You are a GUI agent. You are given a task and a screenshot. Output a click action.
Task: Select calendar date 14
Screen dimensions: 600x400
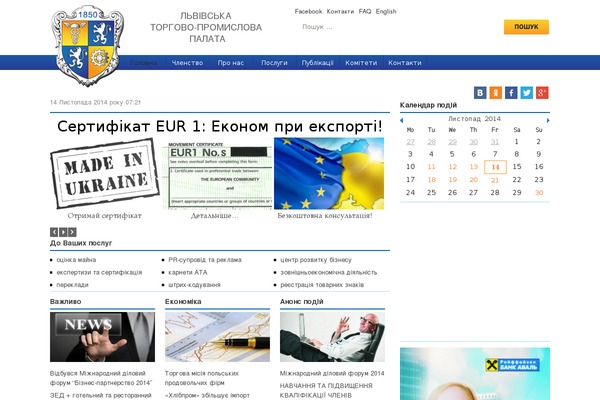[x=495, y=167]
